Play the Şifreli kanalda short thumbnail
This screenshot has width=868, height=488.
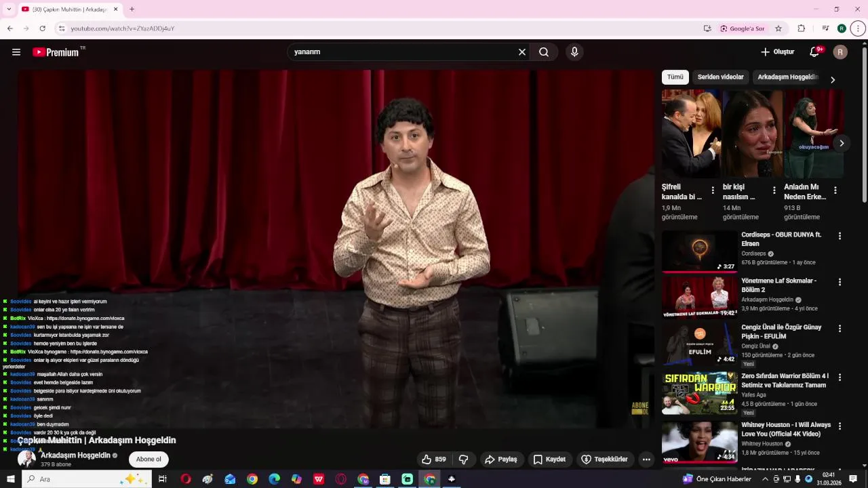pos(692,134)
